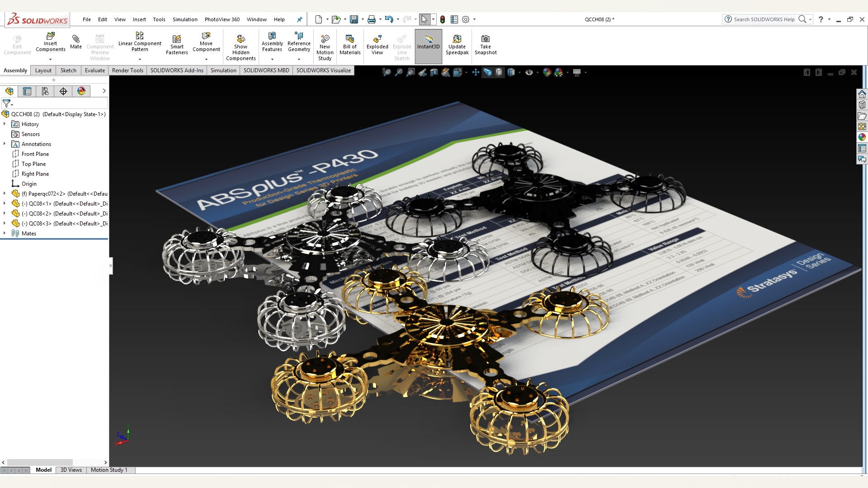This screenshot has height=488, width=868.
Task: Open PropertyManager tab in left panel
Action: click(x=27, y=91)
